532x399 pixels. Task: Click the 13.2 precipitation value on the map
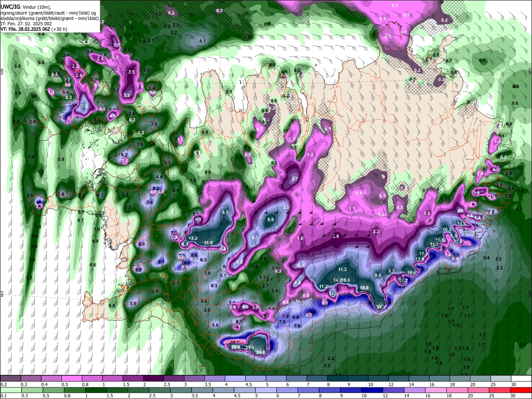[193, 238]
